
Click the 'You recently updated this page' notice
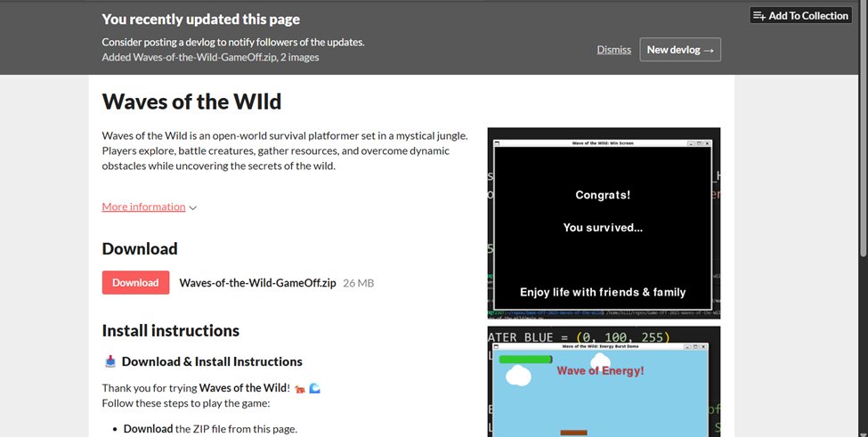tap(201, 20)
